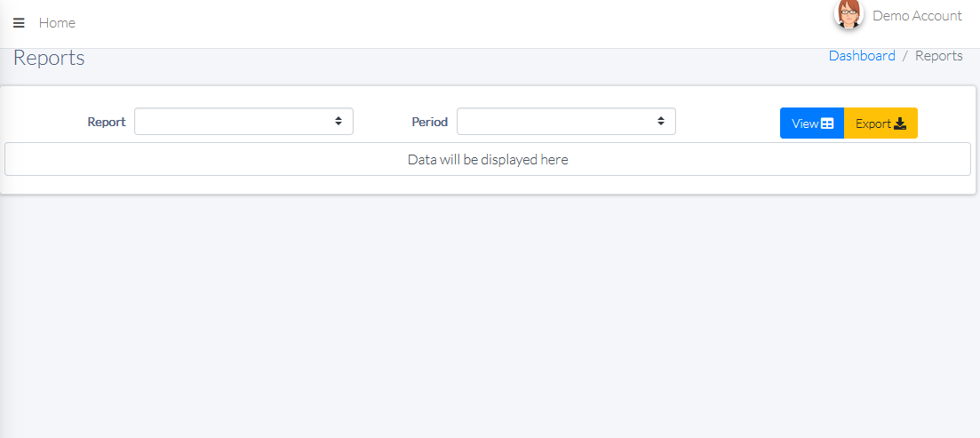This screenshot has width=980, height=438.
Task: Select the Reports breadcrumb item
Action: [x=938, y=56]
